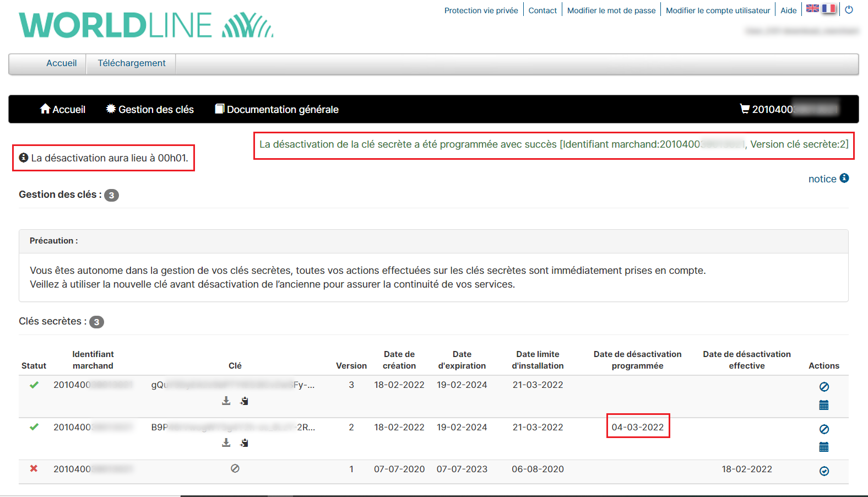The height and width of the screenshot is (497, 868).
Task: Click the Clés secrètes count badge
Action: pyautogui.click(x=96, y=322)
